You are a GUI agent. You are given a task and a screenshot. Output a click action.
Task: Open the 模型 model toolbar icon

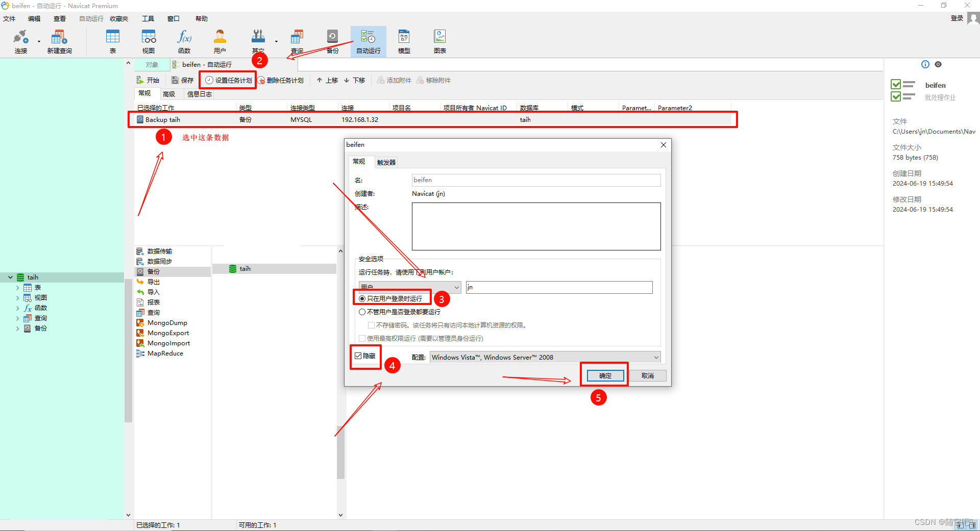click(x=404, y=41)
